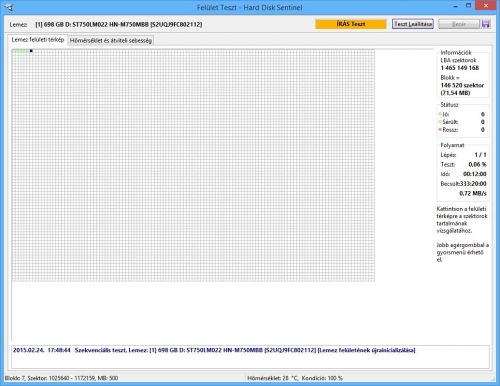
Task: Click the window title Felület Teszt - Hard Disk Sentinel
Action: point(249,7)
